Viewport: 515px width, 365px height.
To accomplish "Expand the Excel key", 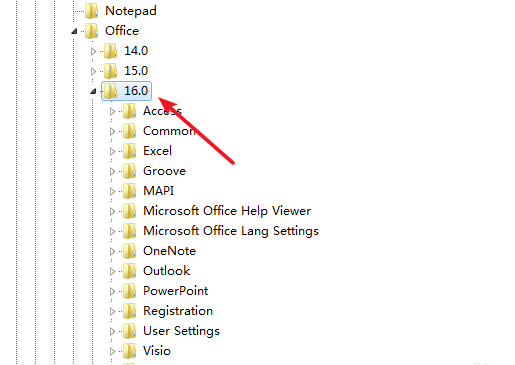I will point(112,151).
